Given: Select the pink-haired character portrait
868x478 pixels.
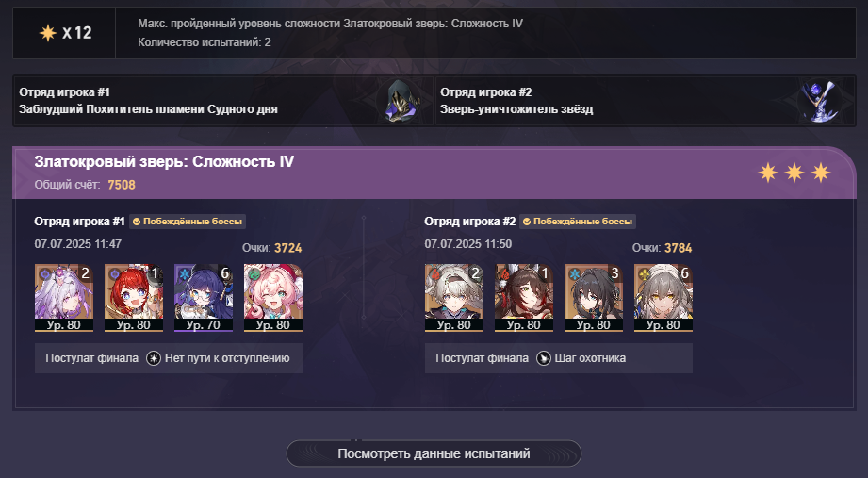Looking at the screenshot, I should click(x=273, y=297).
